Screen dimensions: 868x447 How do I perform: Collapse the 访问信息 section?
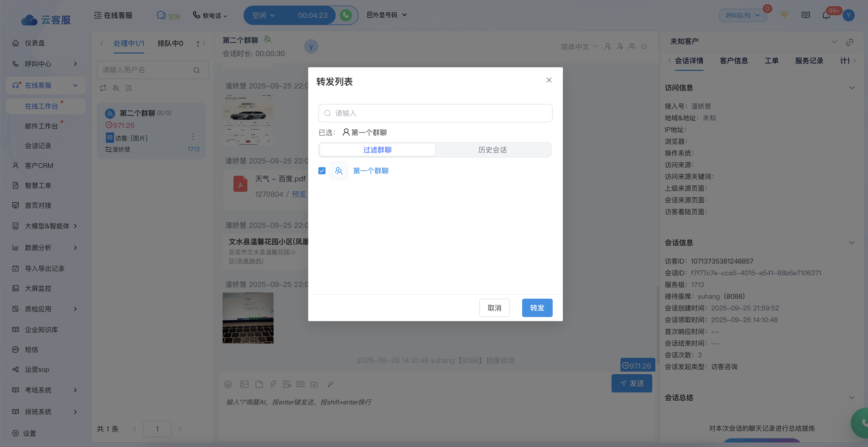851,88
